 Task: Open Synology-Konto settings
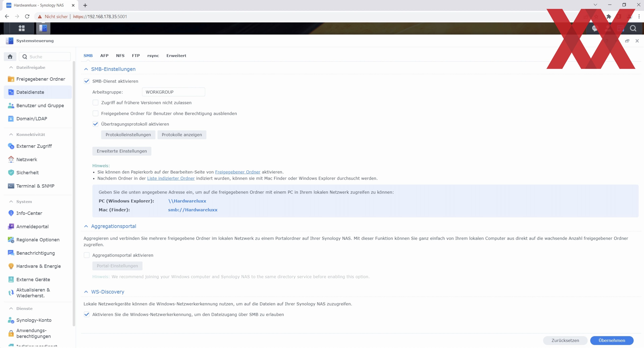point(38,320)
